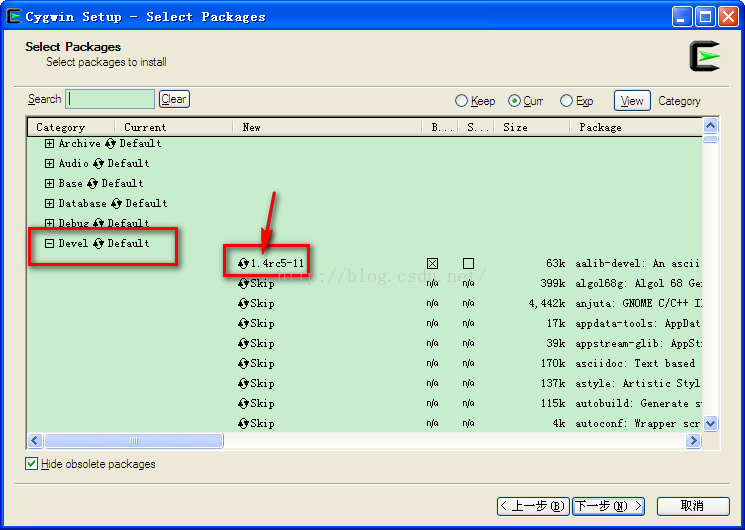Expand the Audio category

point(49,164)
